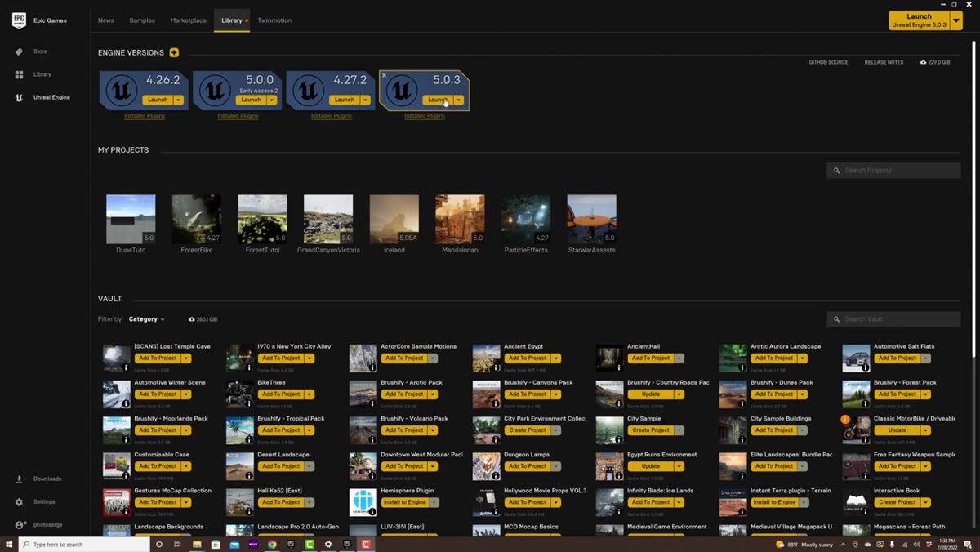Open the Filter by Category dropdown
980x552 pixels.
pyautogui.click(x=147, y=319)
